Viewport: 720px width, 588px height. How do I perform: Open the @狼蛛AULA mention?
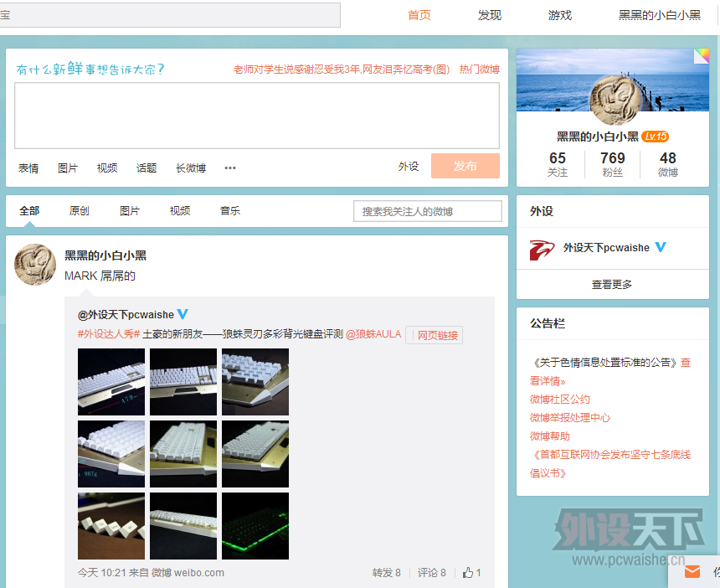pos(373,334)
